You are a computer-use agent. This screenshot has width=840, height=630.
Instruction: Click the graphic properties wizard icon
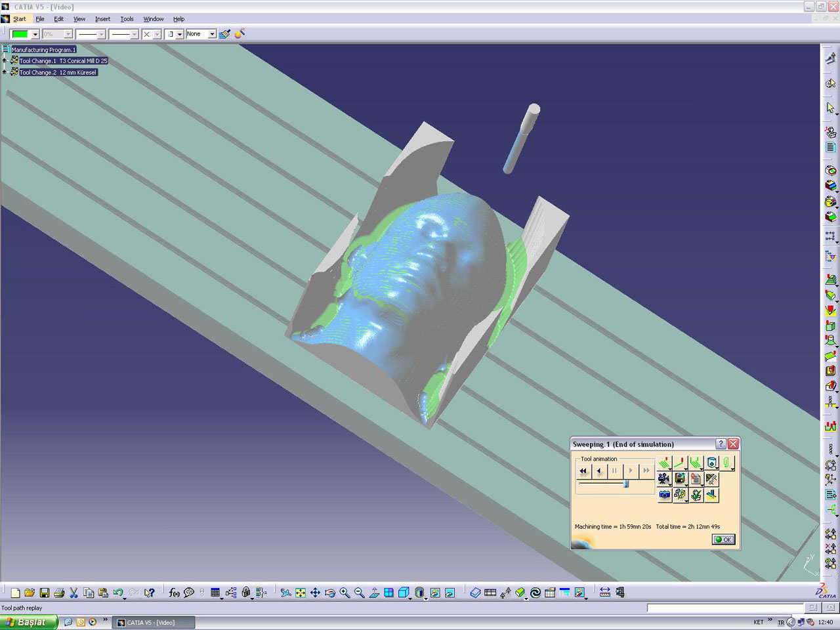click(240, 33)
